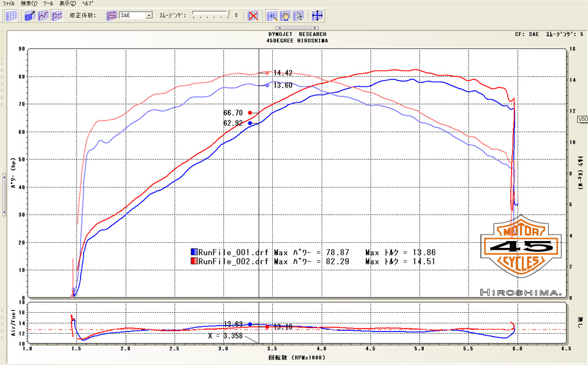Click the VSO tab on right edge
588x365 pixels.
tap(583, 119)
